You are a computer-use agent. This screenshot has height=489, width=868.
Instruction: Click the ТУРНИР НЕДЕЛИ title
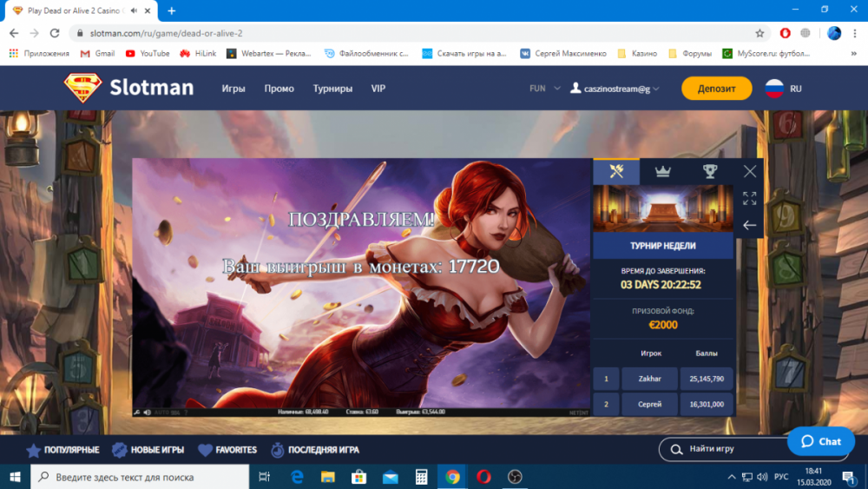662,246
